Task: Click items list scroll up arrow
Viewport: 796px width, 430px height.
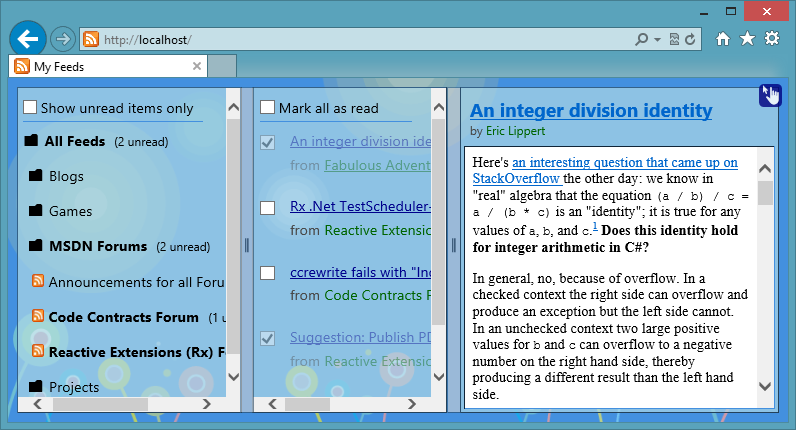Action: (x=439, y=107)
